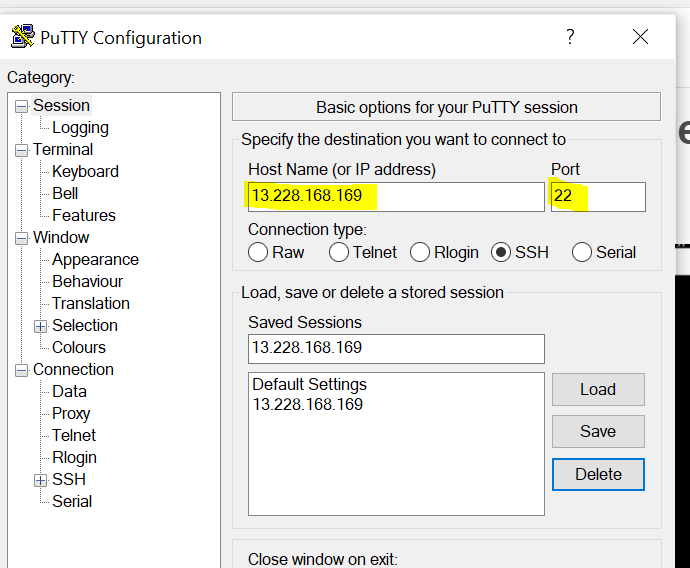Click the question mark help button

[x=570, y=37]
